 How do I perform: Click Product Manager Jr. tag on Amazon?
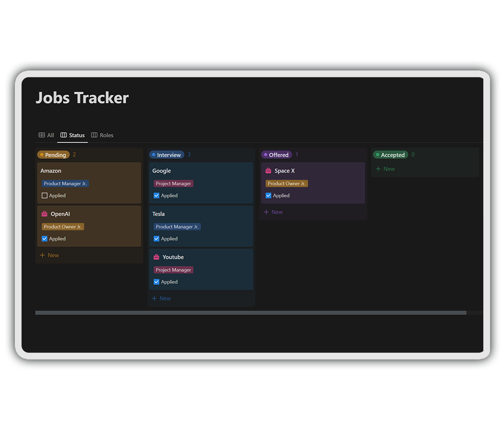[x=65, y=183]
